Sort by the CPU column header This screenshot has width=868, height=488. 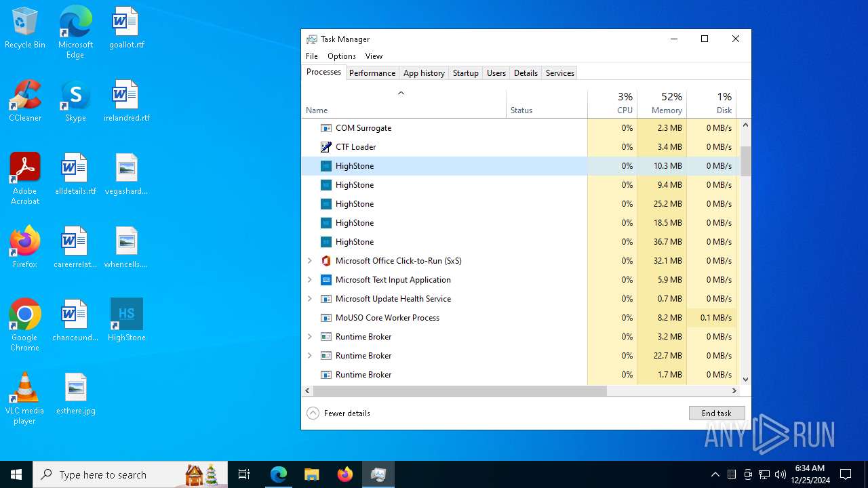[612, 102]
